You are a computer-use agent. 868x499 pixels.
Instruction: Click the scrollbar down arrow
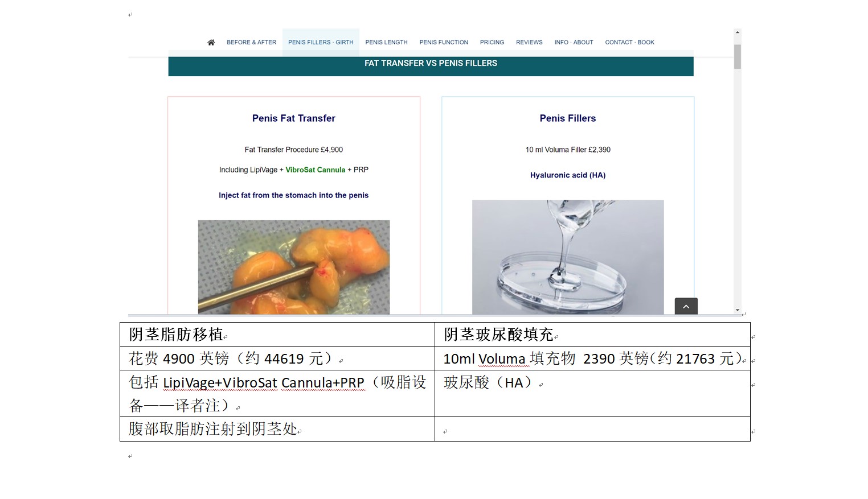coord(738,311)
